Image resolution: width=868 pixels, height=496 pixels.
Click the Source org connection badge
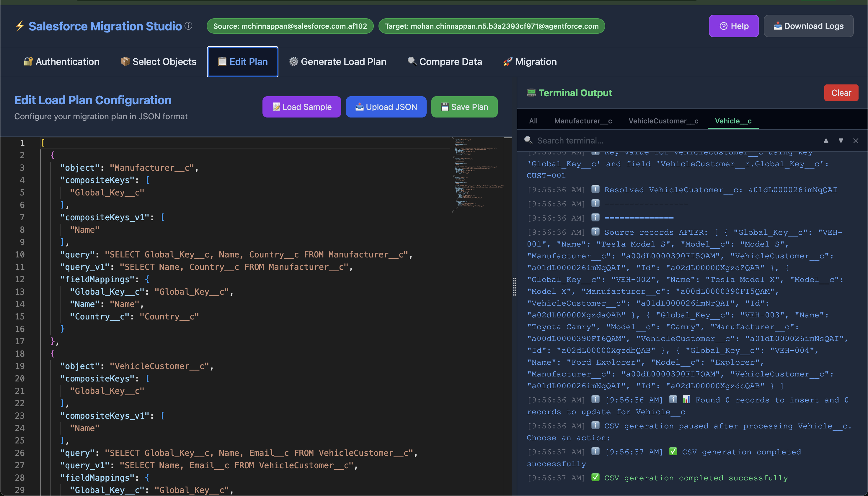[x=290, y=26]
